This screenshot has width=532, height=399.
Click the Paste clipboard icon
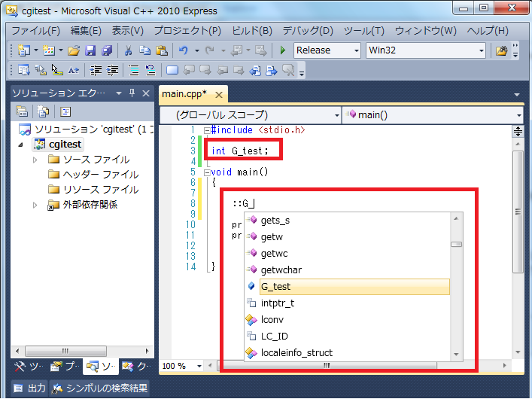point(162,50)
